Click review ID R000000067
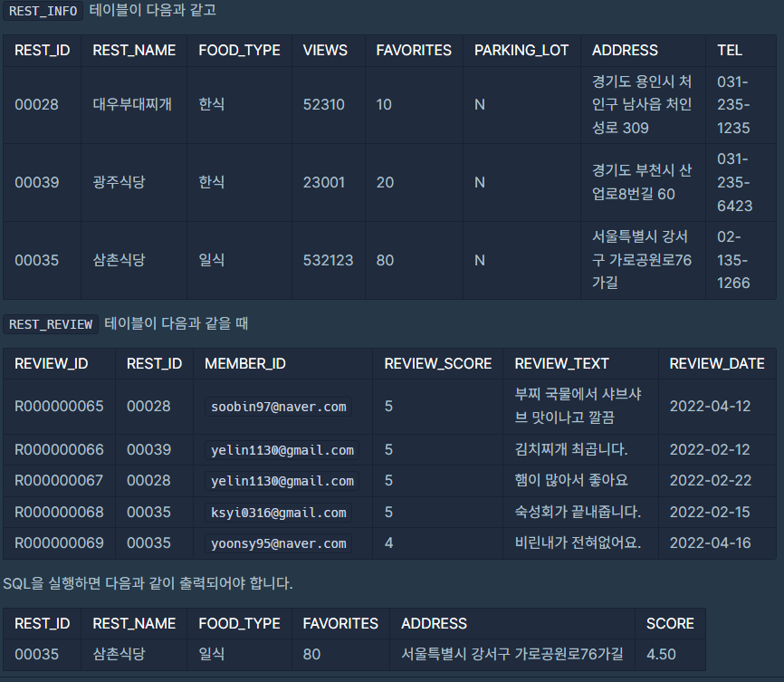Screen dimensions: 784x682 [59, 481]
